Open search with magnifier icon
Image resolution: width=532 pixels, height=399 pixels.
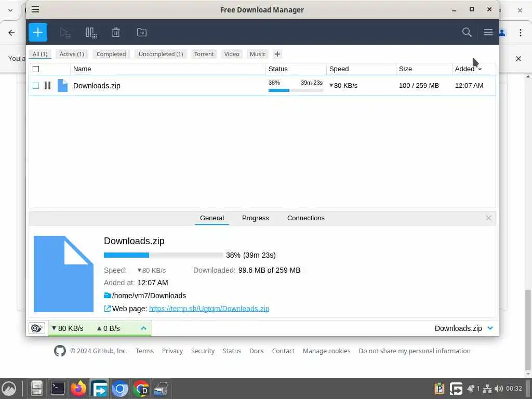pos(467,32)
